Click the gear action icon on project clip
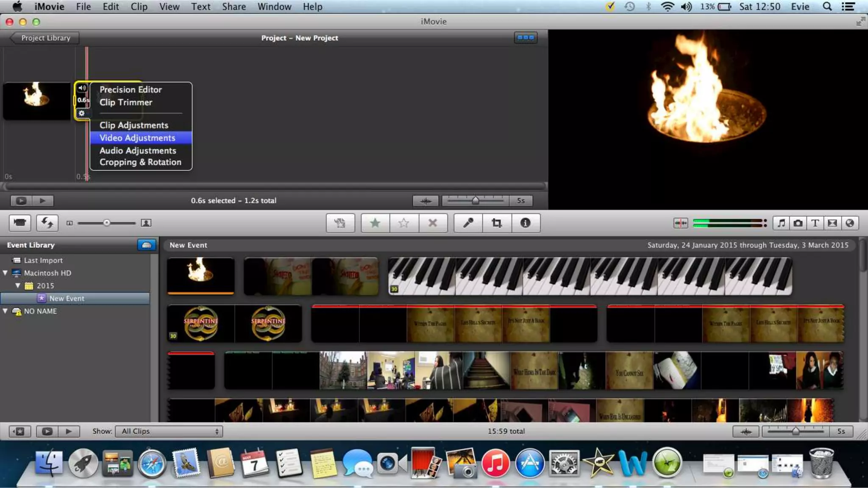 pos(82,114)
